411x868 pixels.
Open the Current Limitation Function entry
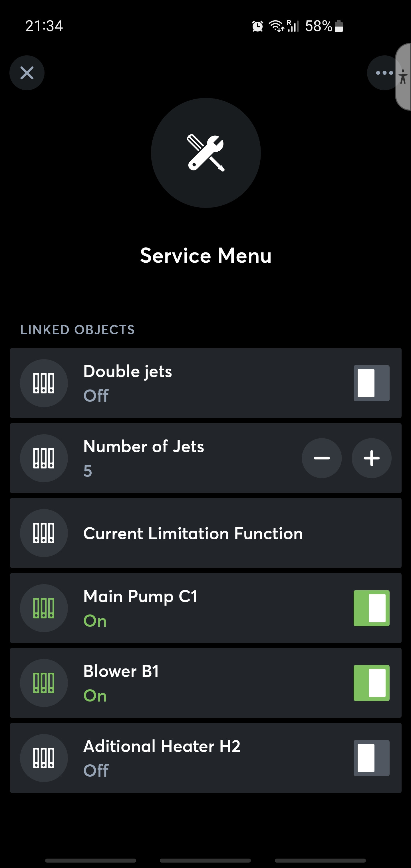[x=193, y=533]
